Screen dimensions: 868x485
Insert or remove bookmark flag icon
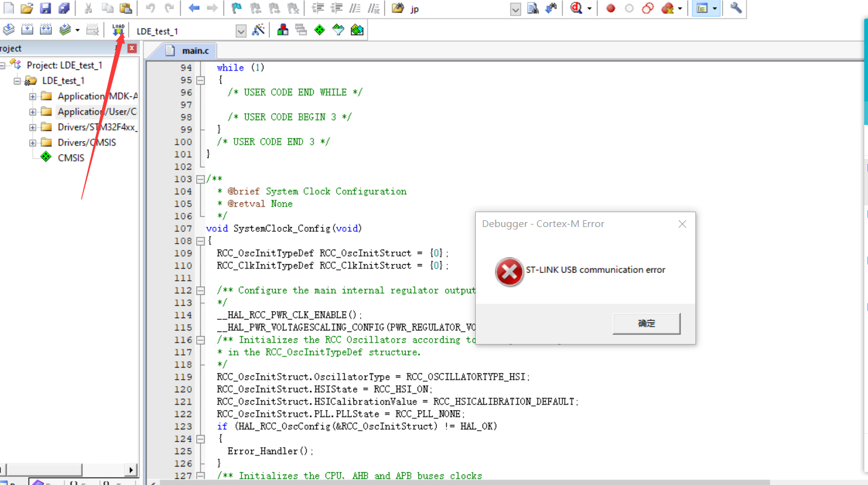tap(237, 8)
